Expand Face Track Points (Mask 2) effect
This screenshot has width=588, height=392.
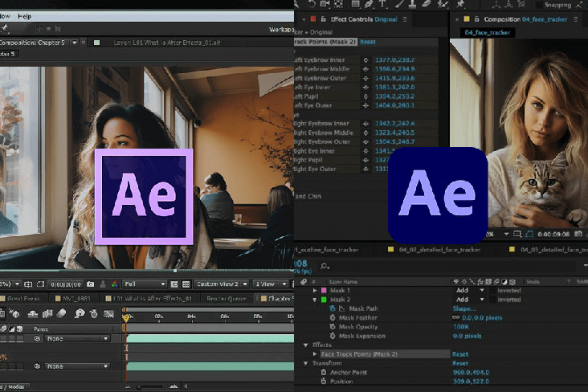coord(315,354)
